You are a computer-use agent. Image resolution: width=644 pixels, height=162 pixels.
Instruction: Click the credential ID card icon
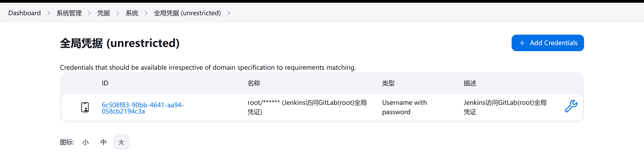coord(85,107)
